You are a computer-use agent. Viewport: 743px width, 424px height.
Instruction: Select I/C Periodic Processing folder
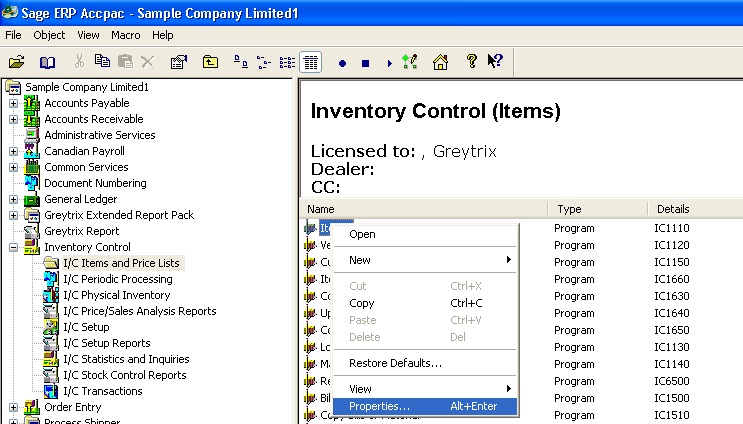(118, 279)
